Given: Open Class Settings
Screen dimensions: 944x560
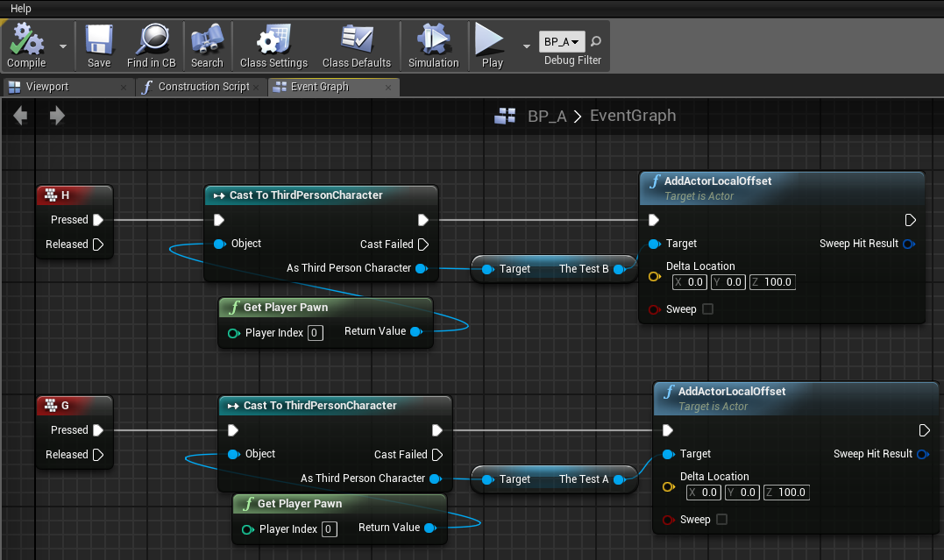Looking at the screenshot, I should pyautogui.click(x=274, y=46).
